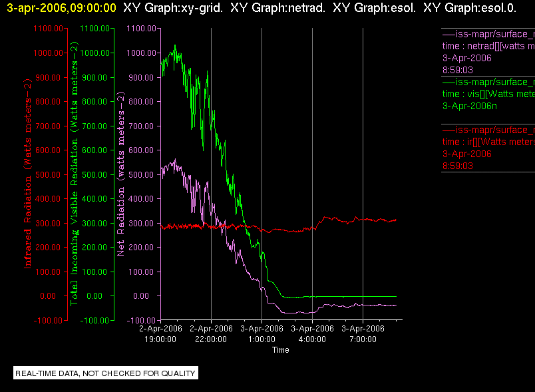The width and height of the screenshot is (535, 392).
Task: Click pink axis value 1100.00
Action: pos(141,29)
